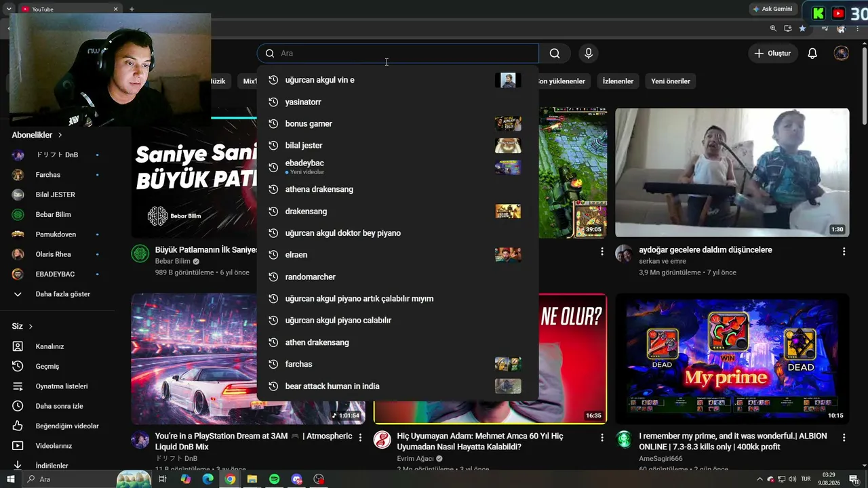Image resolution: width=868 pixels, height=488 pixels.
Task: Open AmeSagiri666 channel avatar
Action: pos(624,440)
